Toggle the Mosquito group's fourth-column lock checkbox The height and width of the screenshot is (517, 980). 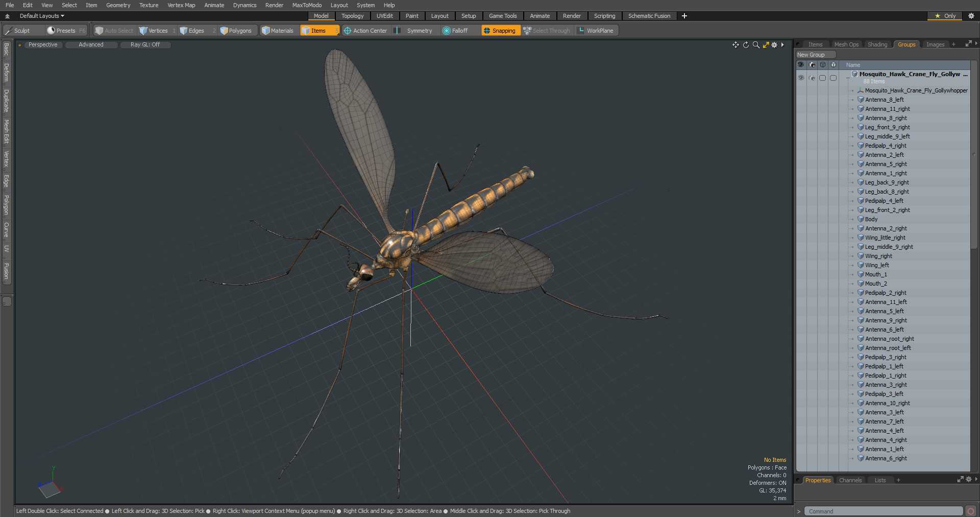point(833,78)
